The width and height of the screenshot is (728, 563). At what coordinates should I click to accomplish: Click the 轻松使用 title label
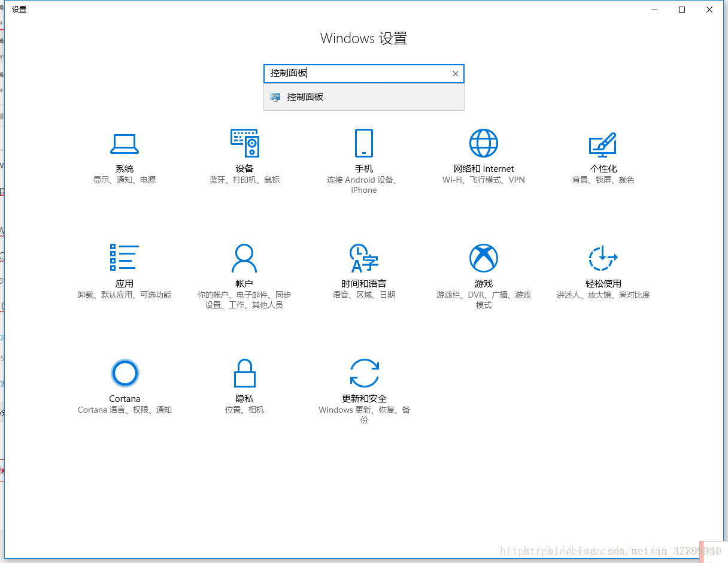tap(603, 284)
